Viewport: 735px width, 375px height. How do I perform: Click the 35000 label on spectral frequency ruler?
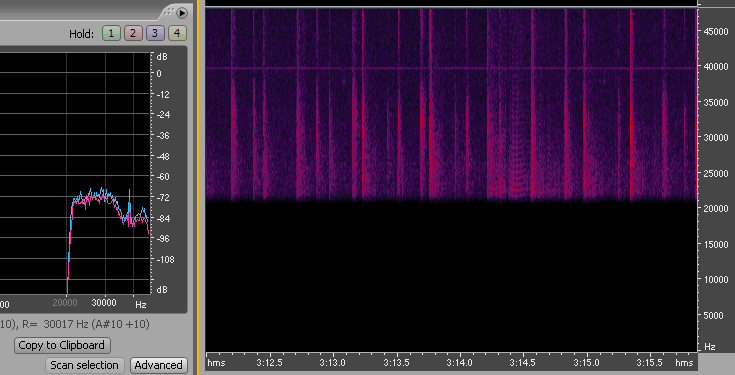pos(716,103)
